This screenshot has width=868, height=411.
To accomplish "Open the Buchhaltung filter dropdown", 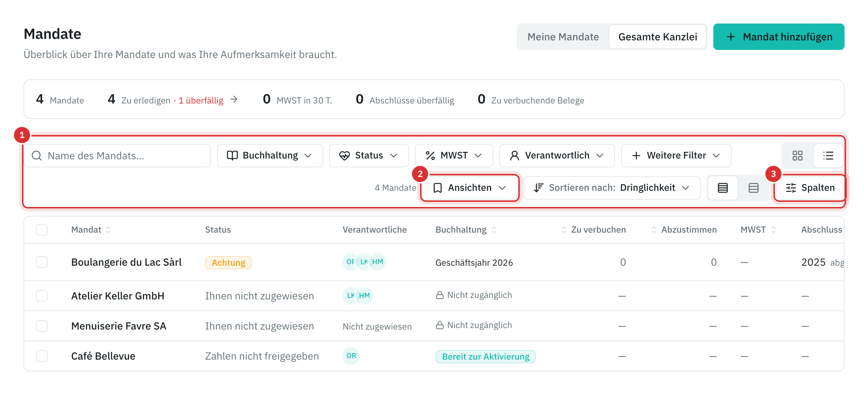I will pos(270,156).
